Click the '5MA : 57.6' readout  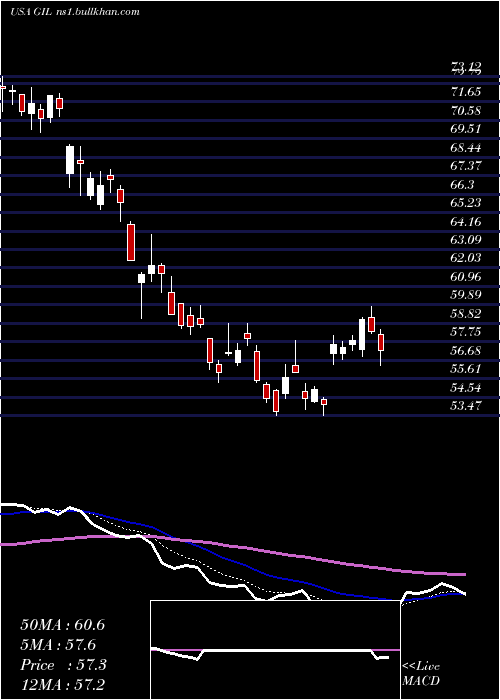click(58, 645)
